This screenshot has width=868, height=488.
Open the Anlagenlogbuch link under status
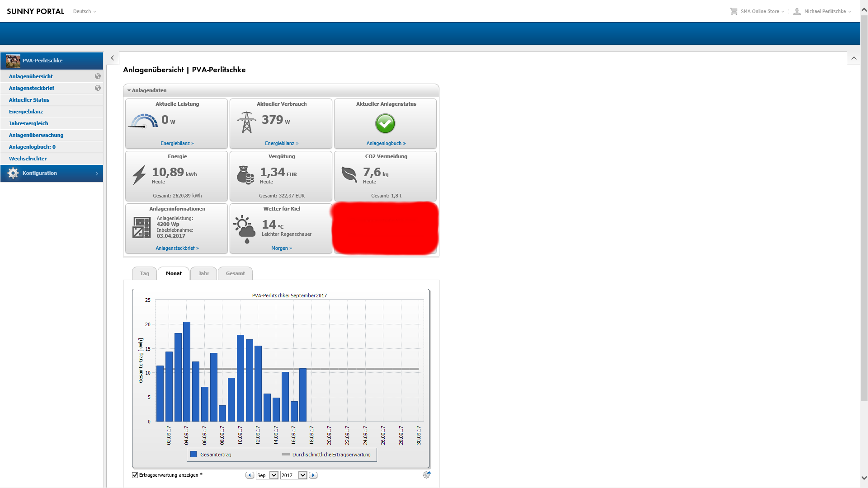(x=386, y=143)
